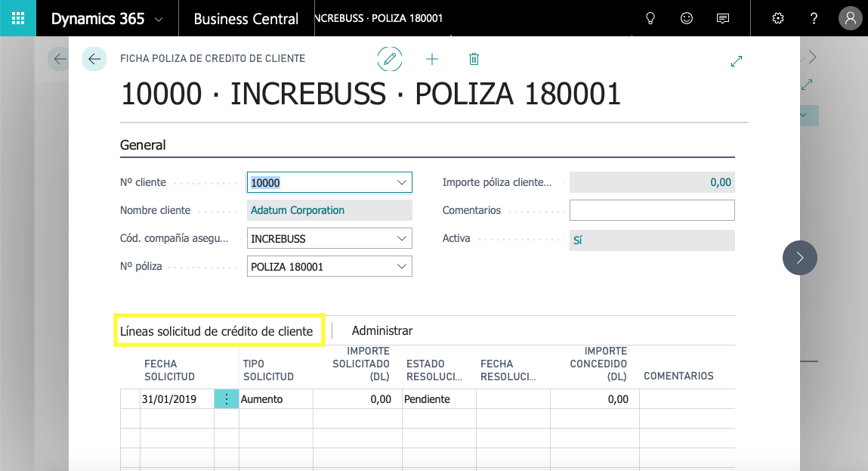Expand the card with diagonal arrows icon
The image size is (868, 471).
737,61
